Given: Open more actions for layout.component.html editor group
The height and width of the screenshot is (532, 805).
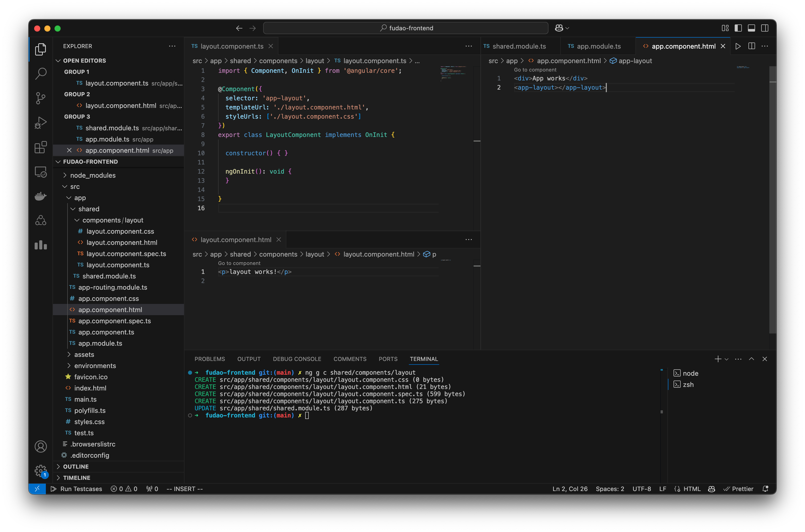Looking at the screenshot, I should [x=469, y=240].
